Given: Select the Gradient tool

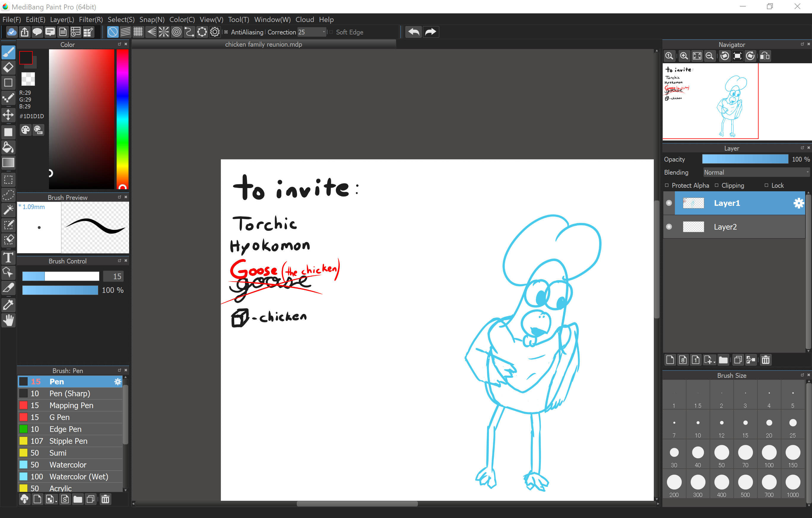Looking at the screenshot, I should (x=8, y=163).
